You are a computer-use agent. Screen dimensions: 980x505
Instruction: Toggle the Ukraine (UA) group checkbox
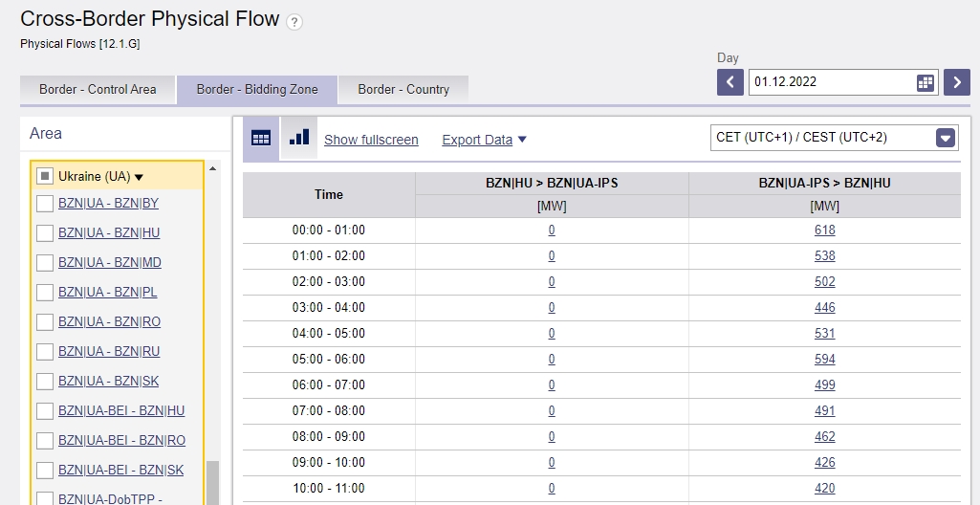[x=45, y=176]
